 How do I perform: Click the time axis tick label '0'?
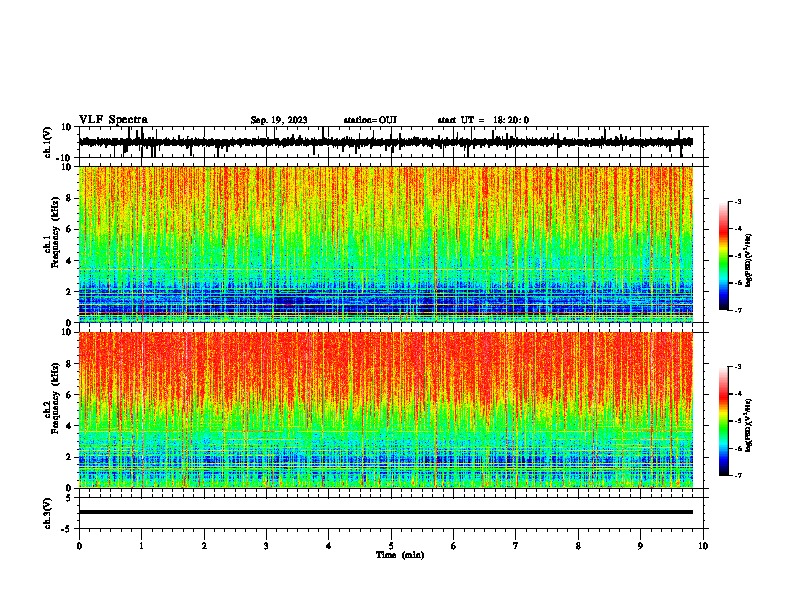tap(79, 546)
